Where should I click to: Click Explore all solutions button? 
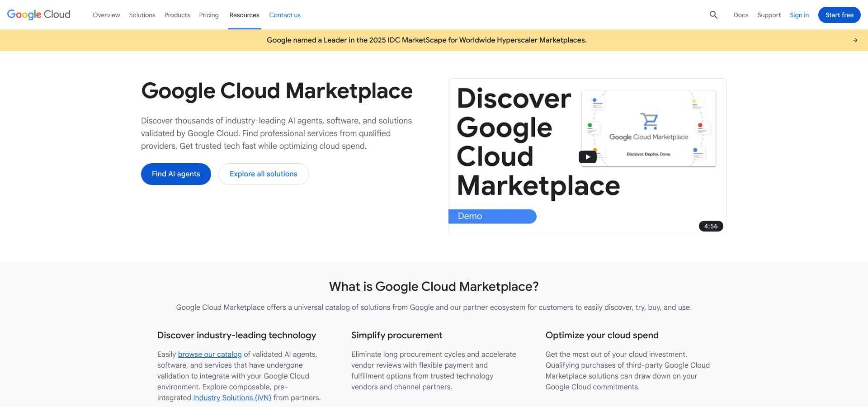263,174
